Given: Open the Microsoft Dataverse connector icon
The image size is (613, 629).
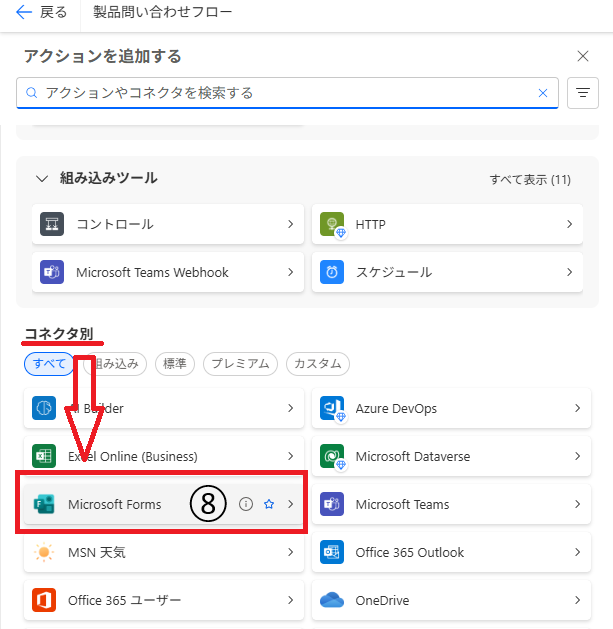Looking at the screenshot, I should pos(332,457).
